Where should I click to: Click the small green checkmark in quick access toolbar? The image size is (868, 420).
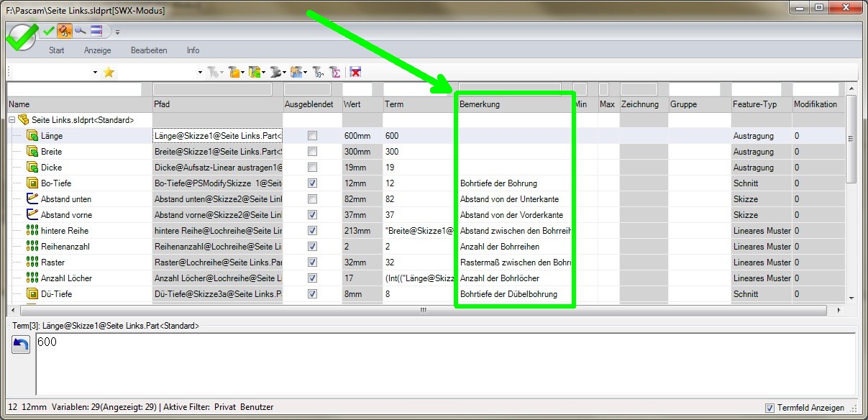point(49,31)
